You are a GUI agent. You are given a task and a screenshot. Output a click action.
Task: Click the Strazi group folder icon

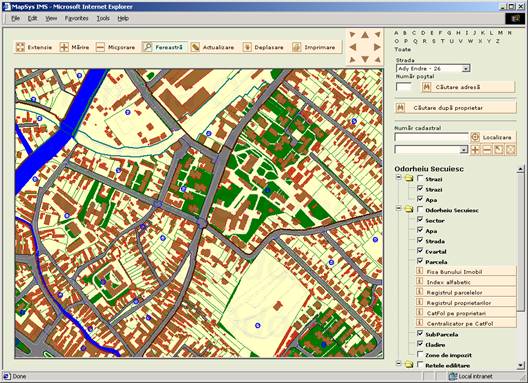pyautogui.click(x=409, y=179)
